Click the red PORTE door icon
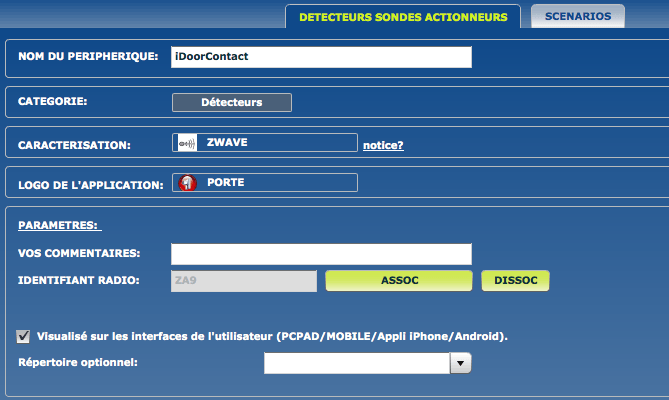 (x=187, y=183)
